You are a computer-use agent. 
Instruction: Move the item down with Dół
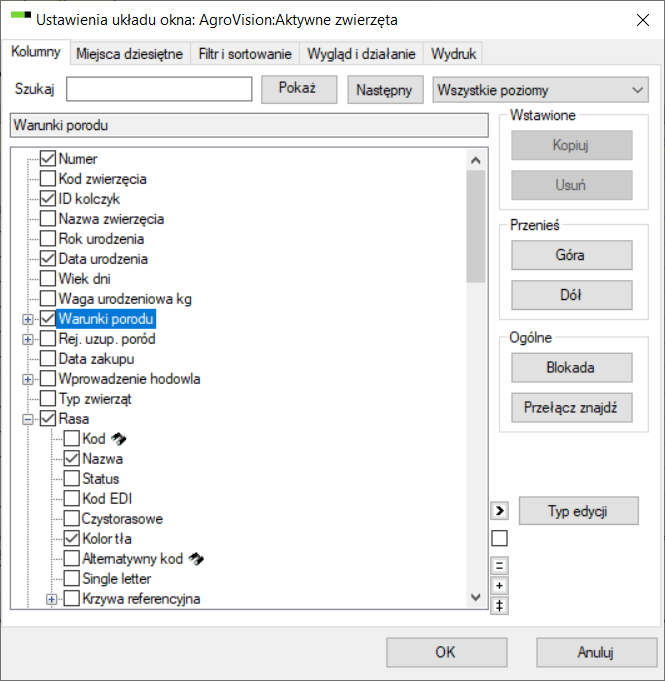click(572, 295)
